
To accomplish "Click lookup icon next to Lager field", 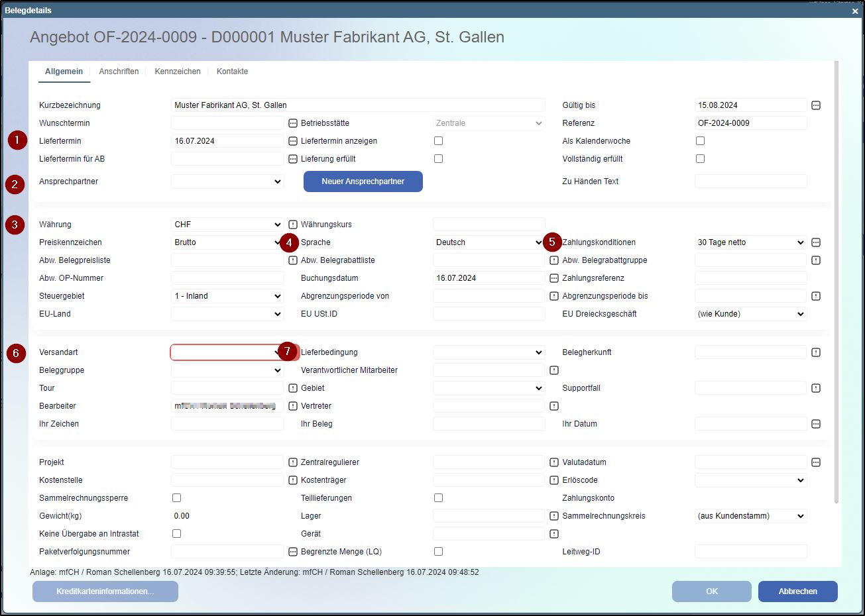I will (554, 516).
